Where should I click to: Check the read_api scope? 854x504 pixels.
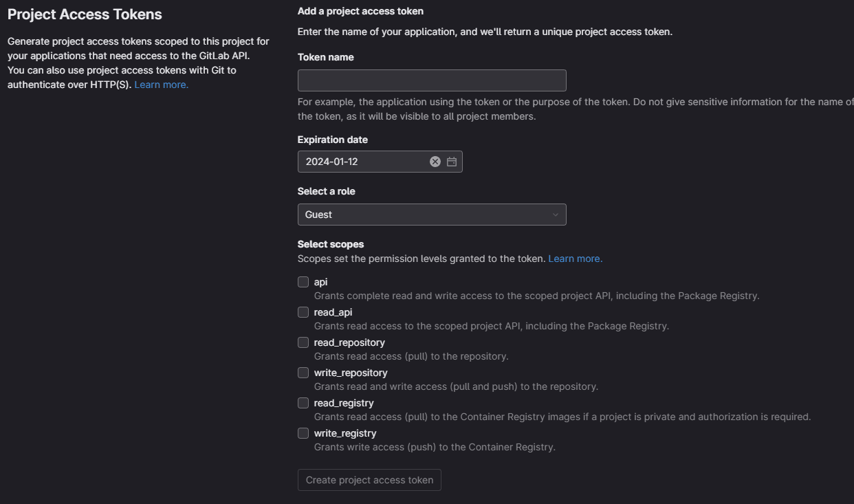coord(303,312)
